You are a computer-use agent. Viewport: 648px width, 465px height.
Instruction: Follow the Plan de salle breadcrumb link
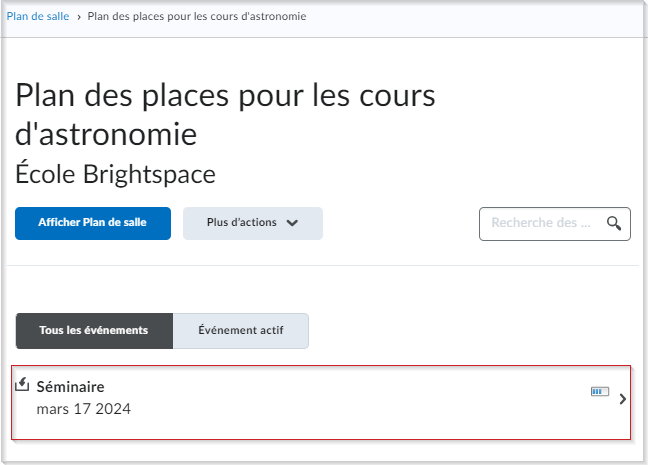(x=38, y=17)
